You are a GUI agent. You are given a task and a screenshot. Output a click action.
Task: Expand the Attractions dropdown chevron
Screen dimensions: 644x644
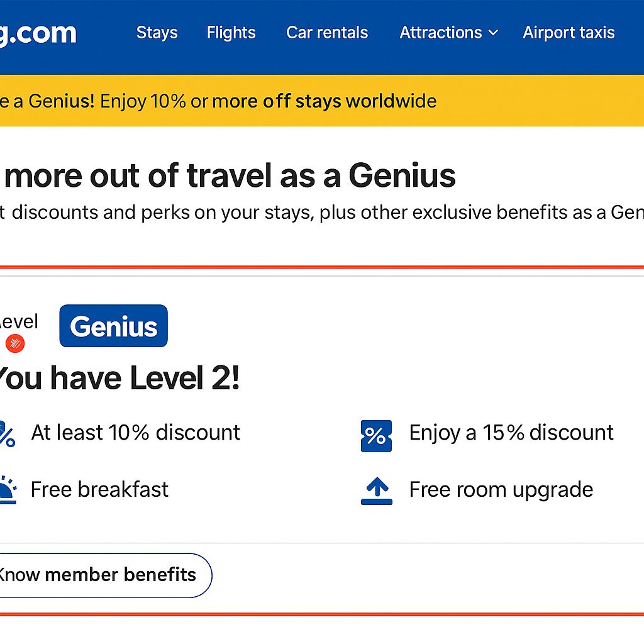pyautogui.click(x=493, y=33)
